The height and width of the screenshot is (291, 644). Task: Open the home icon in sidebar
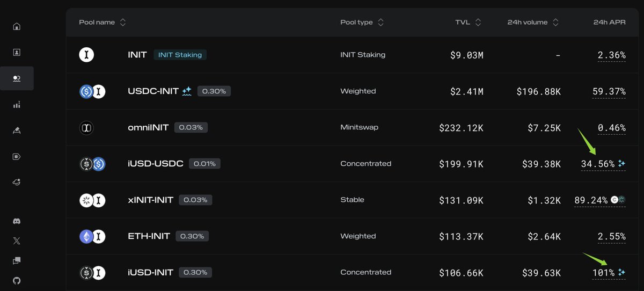[17, 26]
